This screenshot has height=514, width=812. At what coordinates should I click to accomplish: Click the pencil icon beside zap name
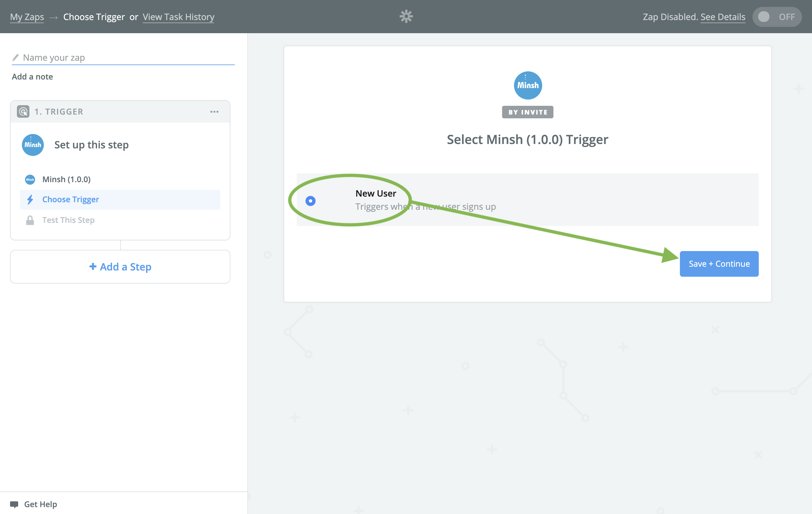pos(16,57)
